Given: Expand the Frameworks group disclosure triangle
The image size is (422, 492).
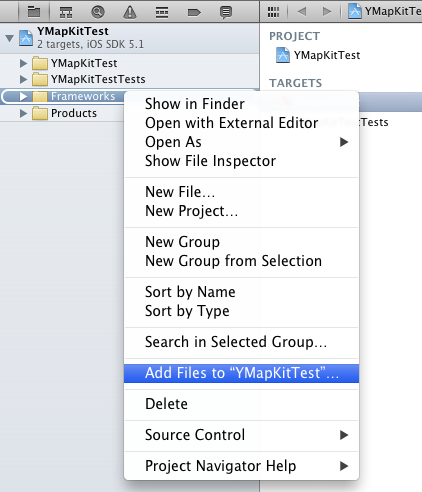Looking at the screenshot, I should 23,97.
